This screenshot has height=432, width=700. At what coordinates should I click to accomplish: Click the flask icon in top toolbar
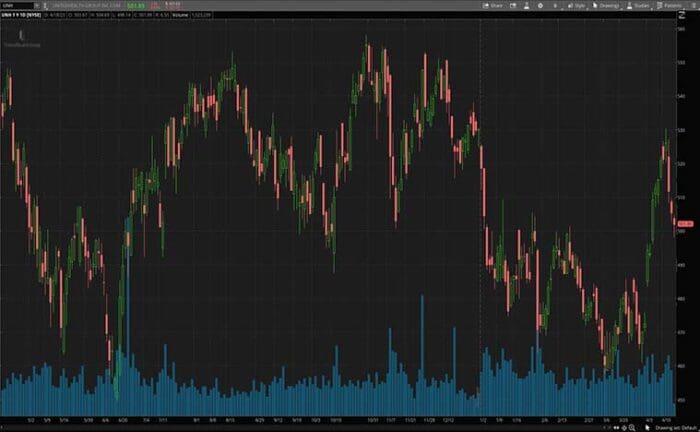(527, 5)
